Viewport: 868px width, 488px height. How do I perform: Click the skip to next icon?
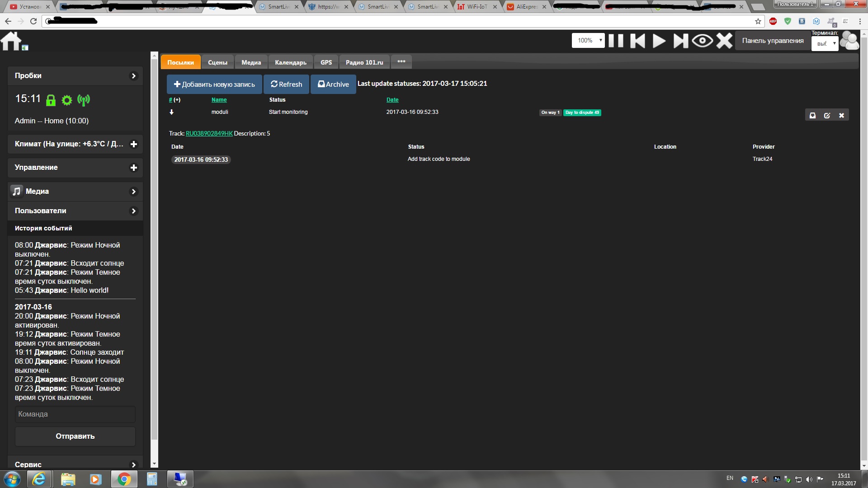(x=680, y=41)
